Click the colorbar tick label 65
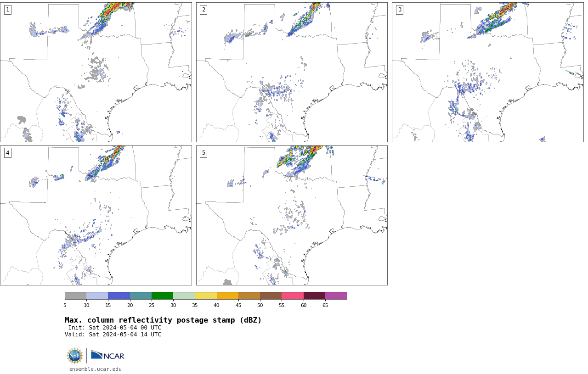The height and width of the screenshot is (374, 588). [x=325, y=305]
